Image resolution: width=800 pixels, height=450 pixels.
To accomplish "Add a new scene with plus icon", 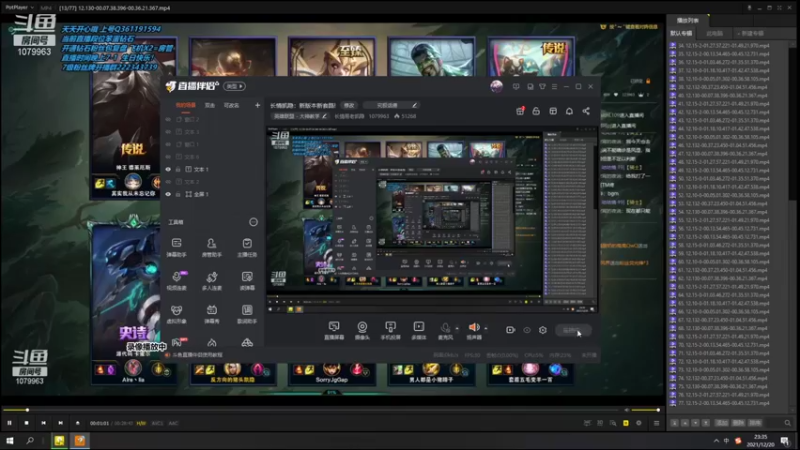I will [x=257, y=105].
